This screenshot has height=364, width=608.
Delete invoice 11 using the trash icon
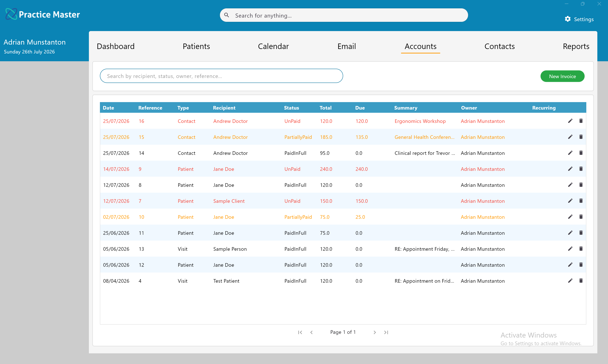tap(581, 233)
